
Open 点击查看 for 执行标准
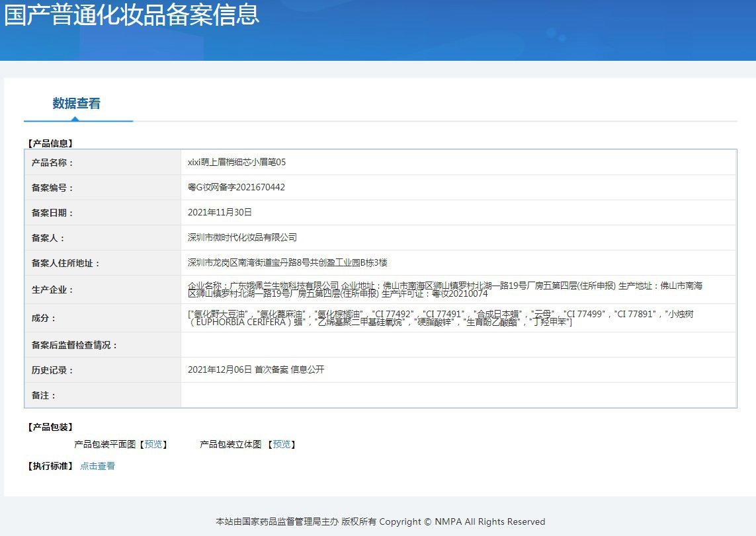(x=97, y=466)
